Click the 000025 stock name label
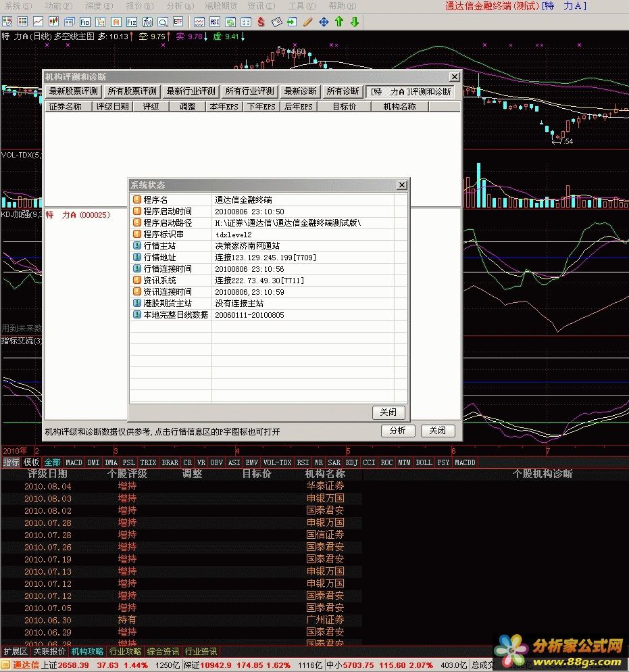This screenshot has height=672, width=629. (x=78, y=215)
